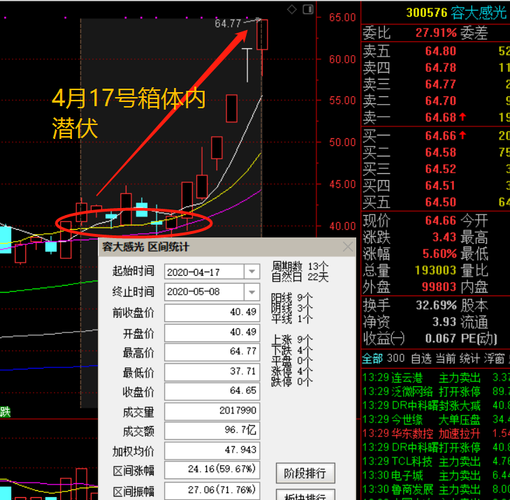Click the 起始时间 date field 2020-04-17
510x500 pixels.
[204, 272]
